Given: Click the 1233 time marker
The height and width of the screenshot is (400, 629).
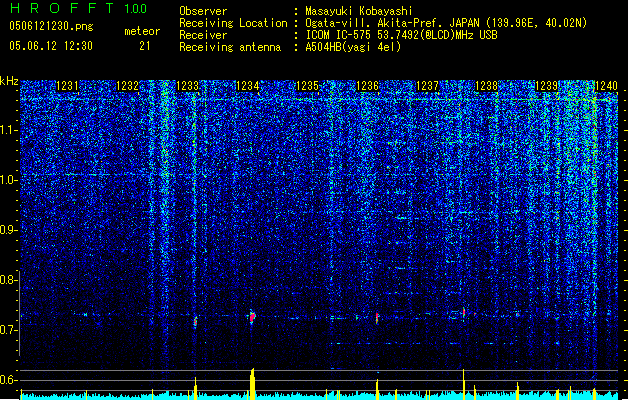Looking at the screenshot, I should [x=187, y=86].
